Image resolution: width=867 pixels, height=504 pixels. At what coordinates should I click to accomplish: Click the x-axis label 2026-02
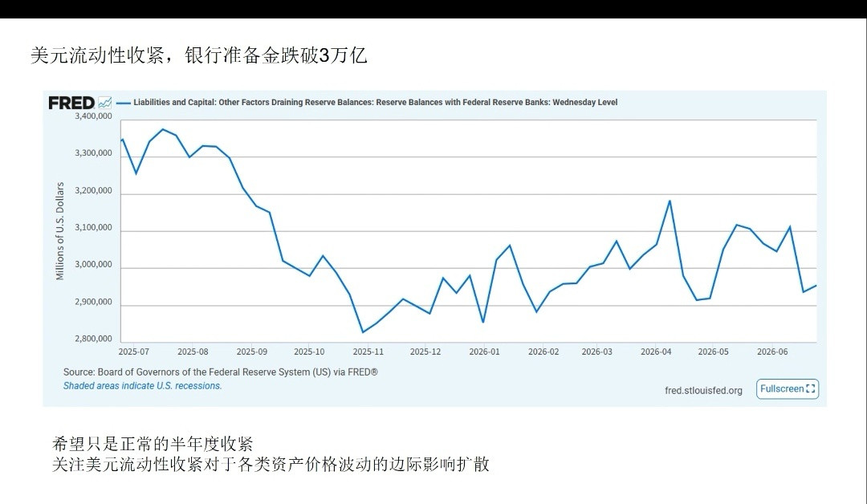click(x=543, y=352)
